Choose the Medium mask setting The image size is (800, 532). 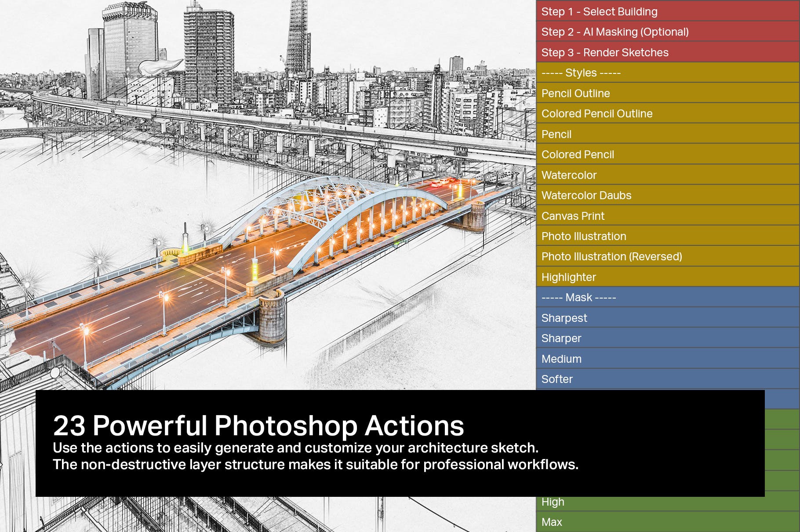pyautogui.click(x=659, y=359)
